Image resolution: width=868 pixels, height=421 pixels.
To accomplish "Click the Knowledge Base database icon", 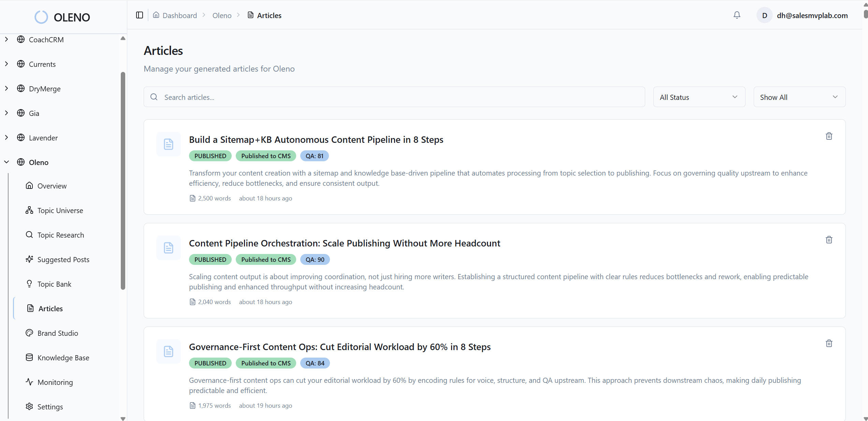I will pyautogui.click(x=29, y=358).
